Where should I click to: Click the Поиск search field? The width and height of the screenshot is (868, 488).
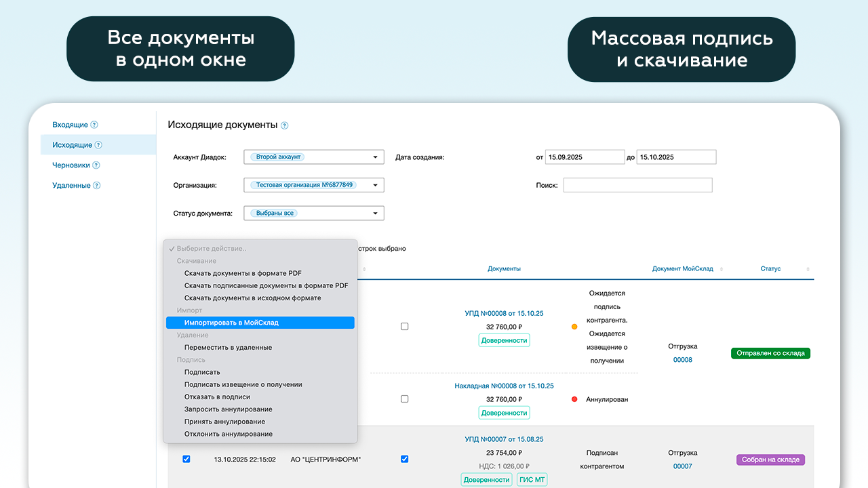pyautogui.click(x=637, y=185)
